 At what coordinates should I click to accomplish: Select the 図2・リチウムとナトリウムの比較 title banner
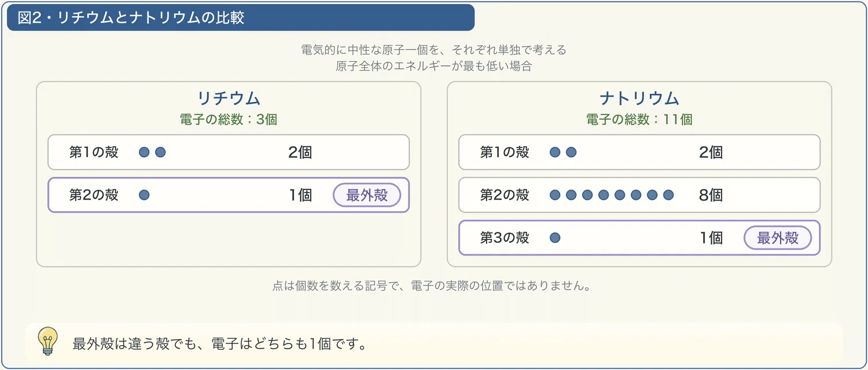(x=241, y=17)
